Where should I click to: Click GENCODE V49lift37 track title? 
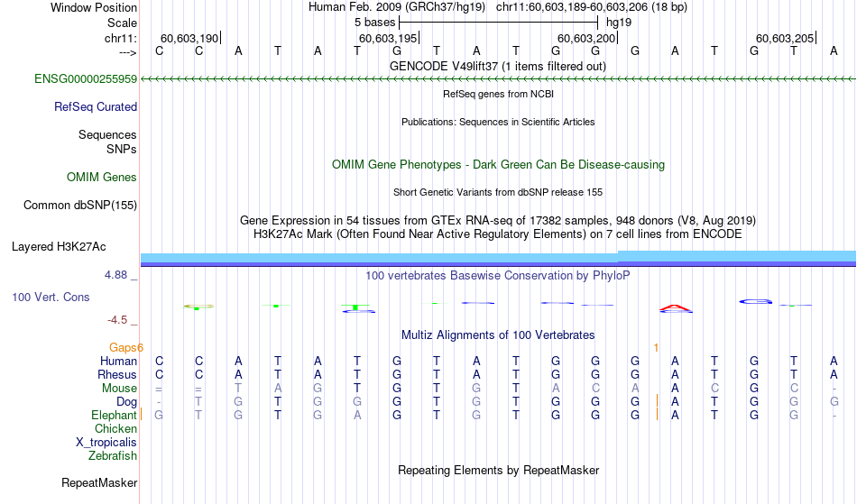(x=497, y=67)
